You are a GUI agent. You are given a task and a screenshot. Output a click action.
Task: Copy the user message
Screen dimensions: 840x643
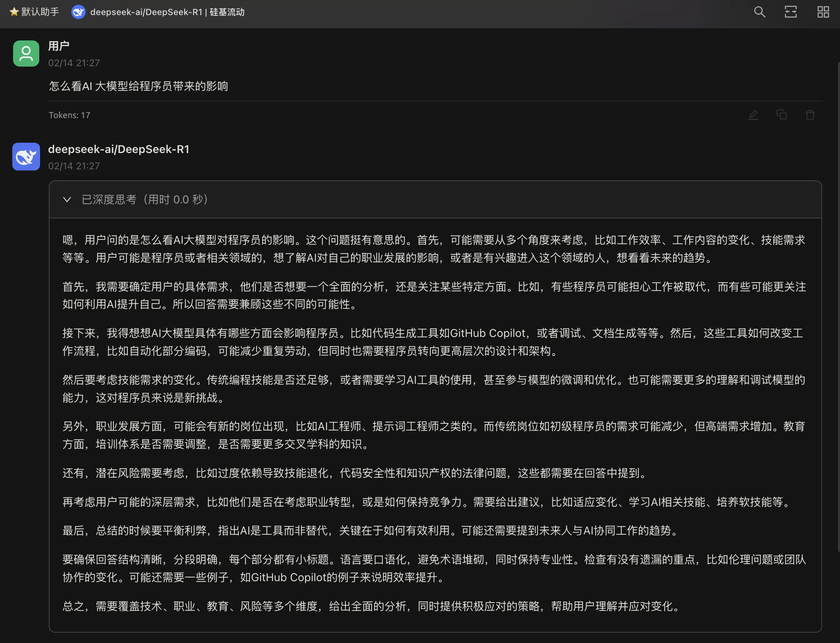point(782,115)
